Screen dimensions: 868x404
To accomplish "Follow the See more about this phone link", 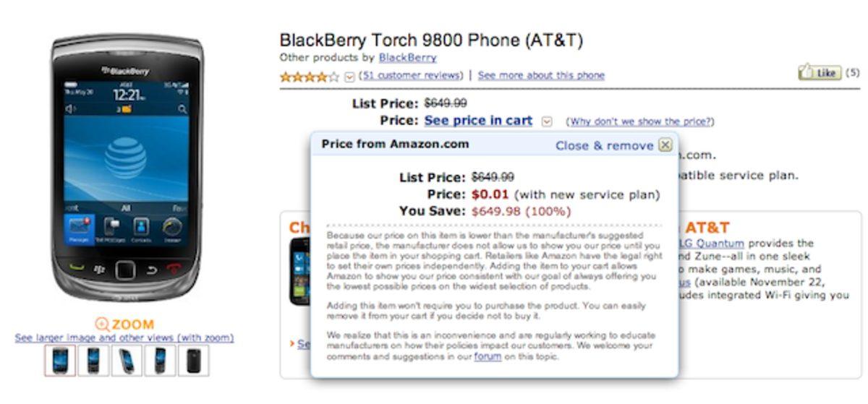I will (541, 75).
